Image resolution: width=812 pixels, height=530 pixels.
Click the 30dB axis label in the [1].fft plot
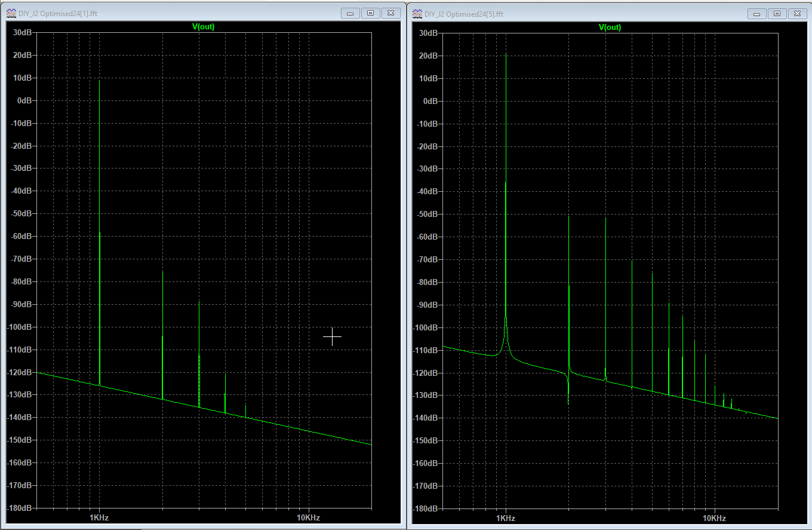23,32
